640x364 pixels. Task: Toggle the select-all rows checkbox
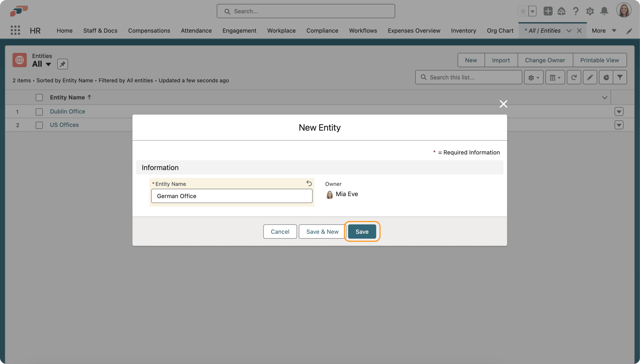39,97
